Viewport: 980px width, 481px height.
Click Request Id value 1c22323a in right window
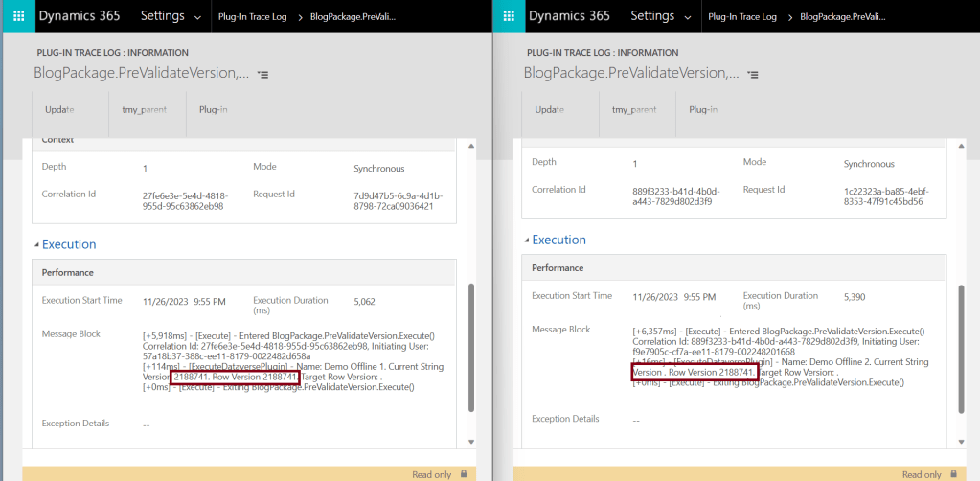pyautogui.click(x=887, y=196)
